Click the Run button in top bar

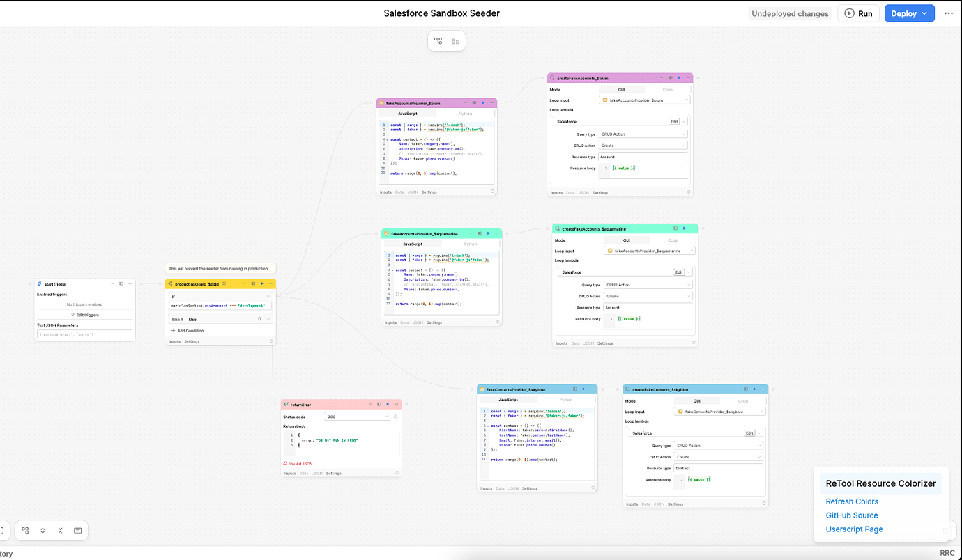tap(858, 13)
